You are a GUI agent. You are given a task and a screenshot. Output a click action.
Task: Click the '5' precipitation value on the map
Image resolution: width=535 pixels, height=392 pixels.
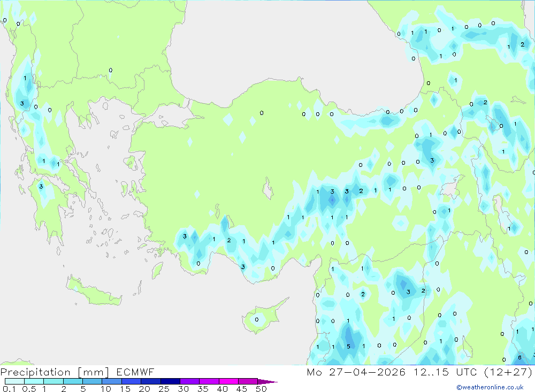click(x=348, y=347)
